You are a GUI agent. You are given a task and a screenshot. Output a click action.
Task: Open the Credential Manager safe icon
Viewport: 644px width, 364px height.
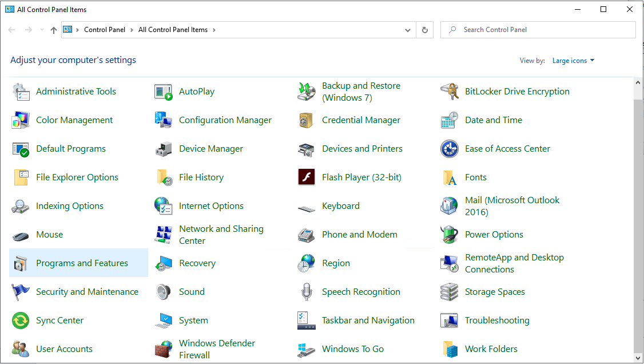307,120
